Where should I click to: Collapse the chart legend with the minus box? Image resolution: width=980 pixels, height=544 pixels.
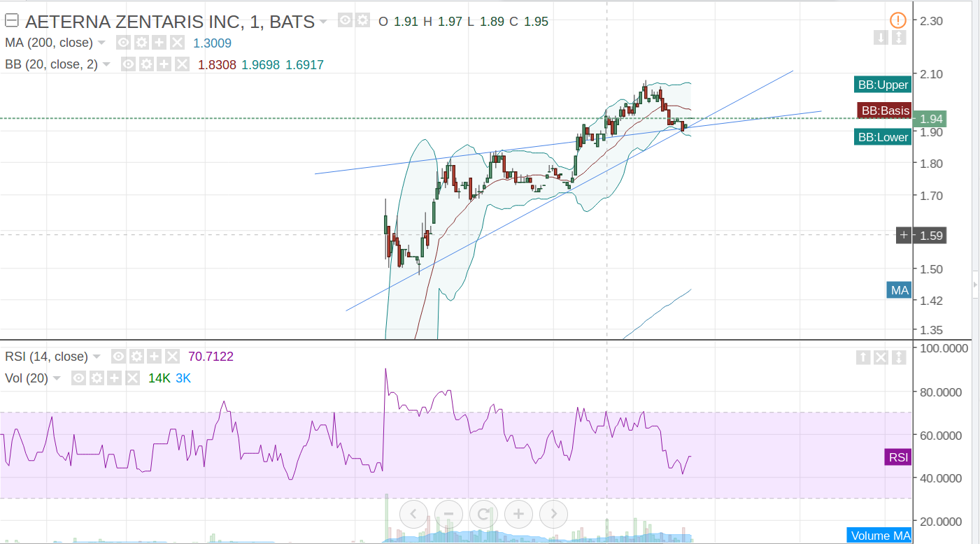[12, 22]
